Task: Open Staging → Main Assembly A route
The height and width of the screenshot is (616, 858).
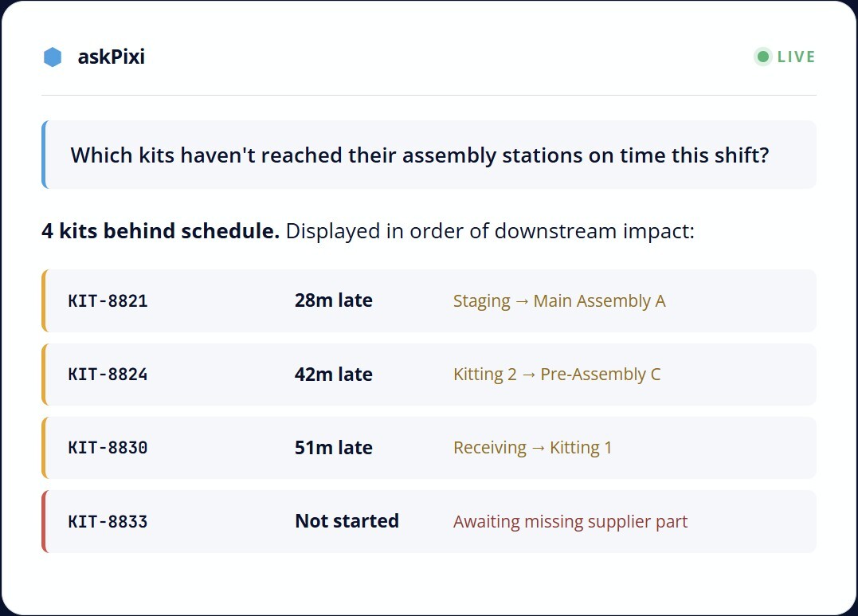Action: click(559, 301)
